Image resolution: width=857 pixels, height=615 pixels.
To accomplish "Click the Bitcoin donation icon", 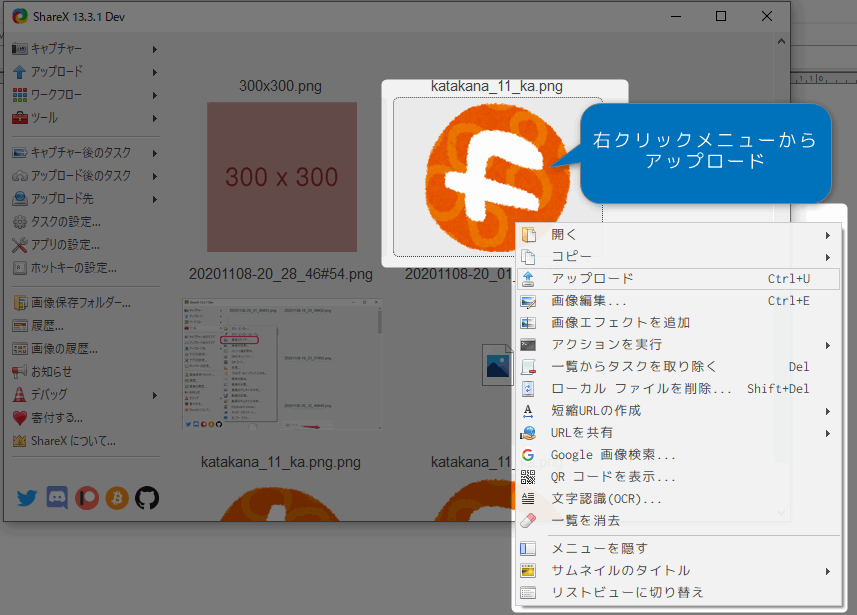I will pyautogui.click(x=117, y=498).
